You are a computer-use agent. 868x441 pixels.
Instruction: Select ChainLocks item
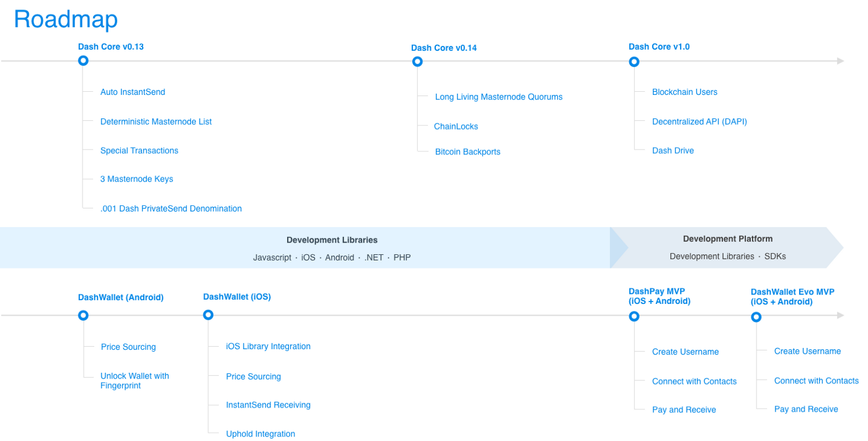click(x=456, y=127)
